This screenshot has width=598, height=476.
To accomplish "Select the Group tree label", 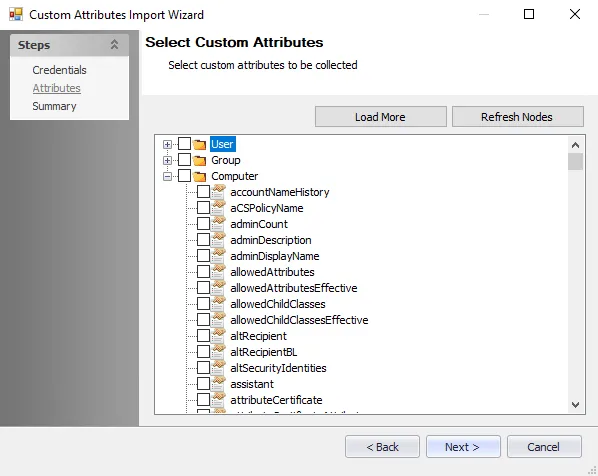I will 226,160.
